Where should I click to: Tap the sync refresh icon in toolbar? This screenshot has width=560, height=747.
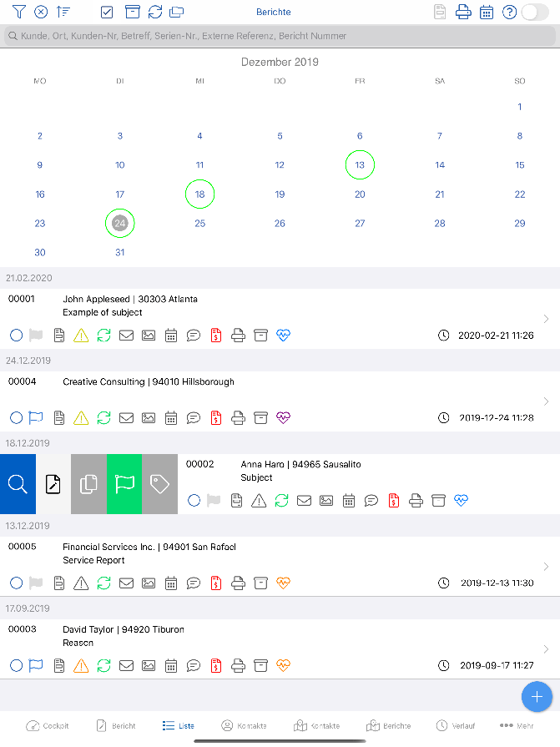click(155, 12)
